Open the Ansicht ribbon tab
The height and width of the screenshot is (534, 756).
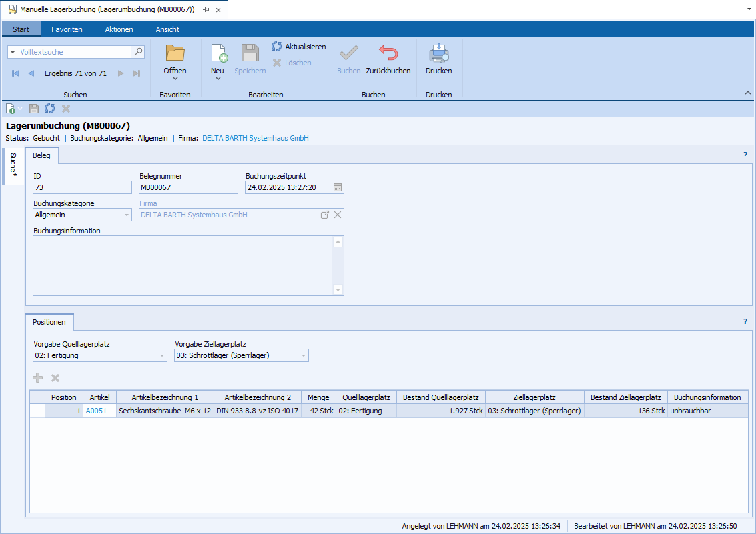167,29
